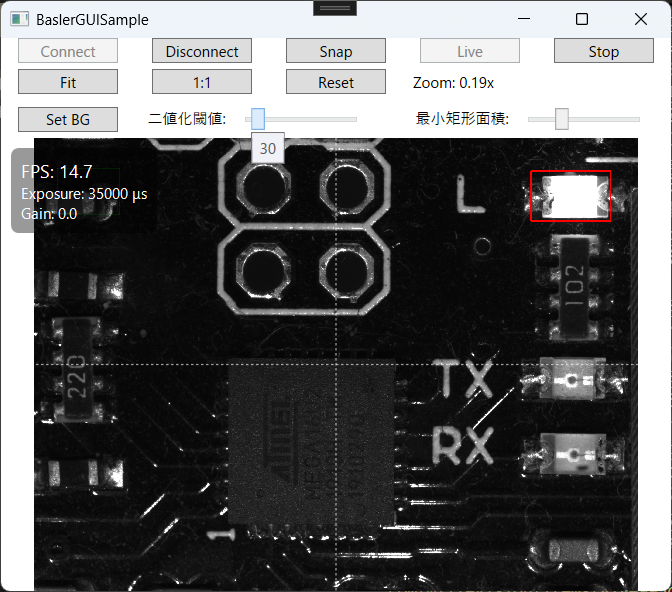Viewport: 672px width, 592px height.
Task: Click the Zoom: 0.19x label
Action: (x=453, y=82)
